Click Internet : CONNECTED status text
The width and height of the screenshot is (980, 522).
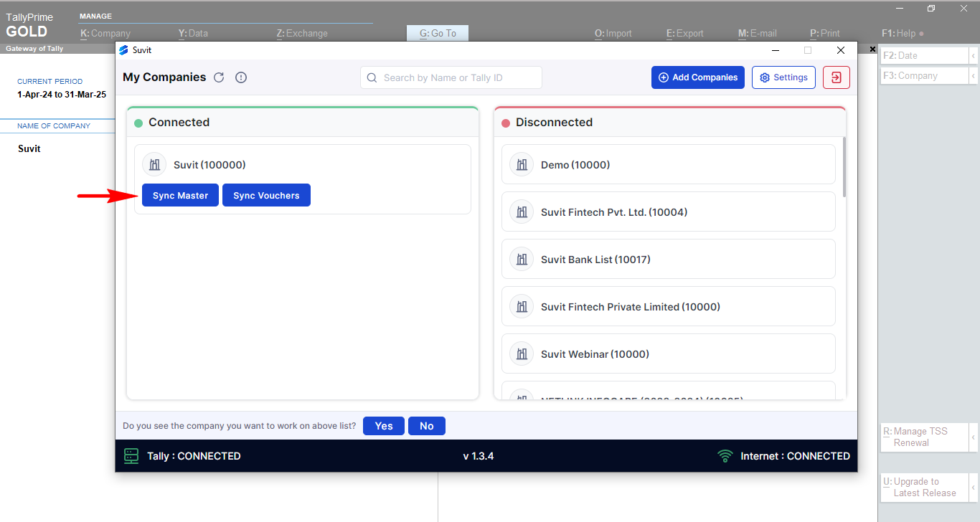click(795, 456)
